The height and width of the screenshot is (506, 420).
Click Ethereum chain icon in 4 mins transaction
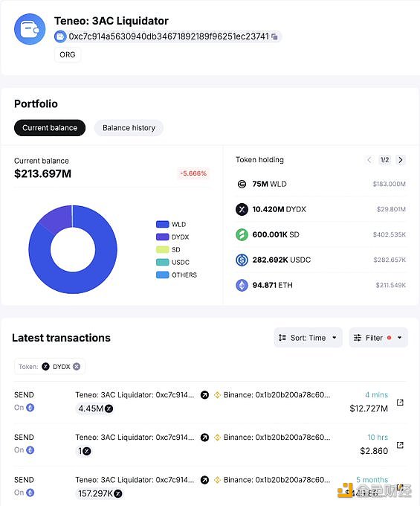pos(30,408)
